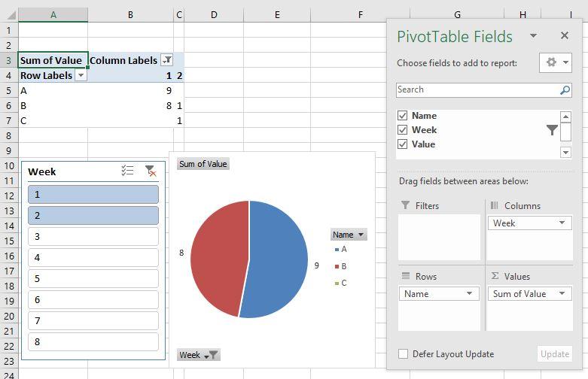Select week 4 in the slicer
The height and width of the screenshot is (379, 588).
click(93, 257)
